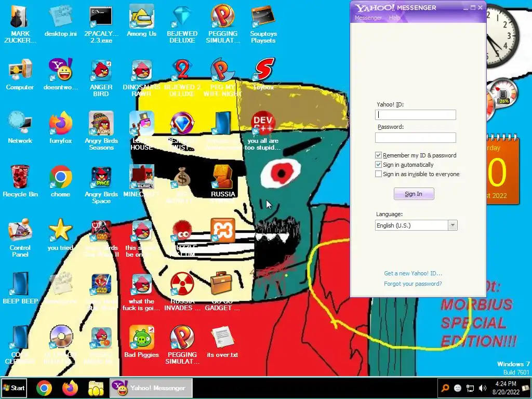Screen dimensions: 532x399
Task: Open BEJEWED DELUXE desktop shortcut
Action: (182, 23)
